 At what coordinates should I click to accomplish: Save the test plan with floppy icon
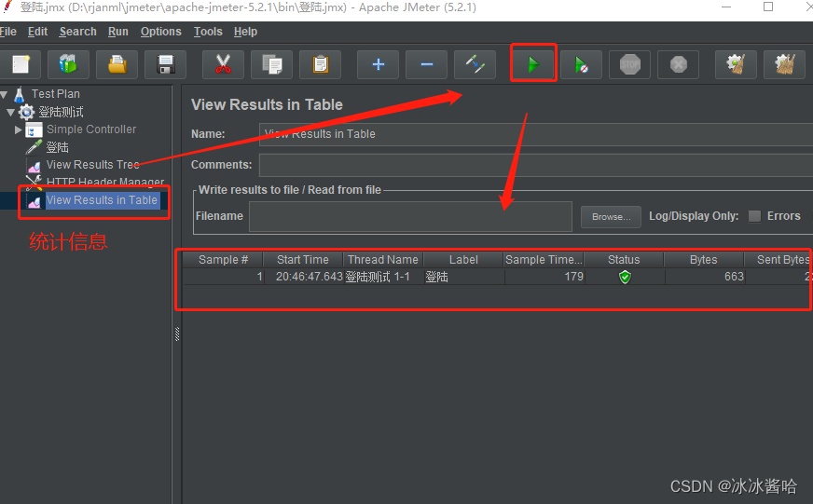[165, 65]
